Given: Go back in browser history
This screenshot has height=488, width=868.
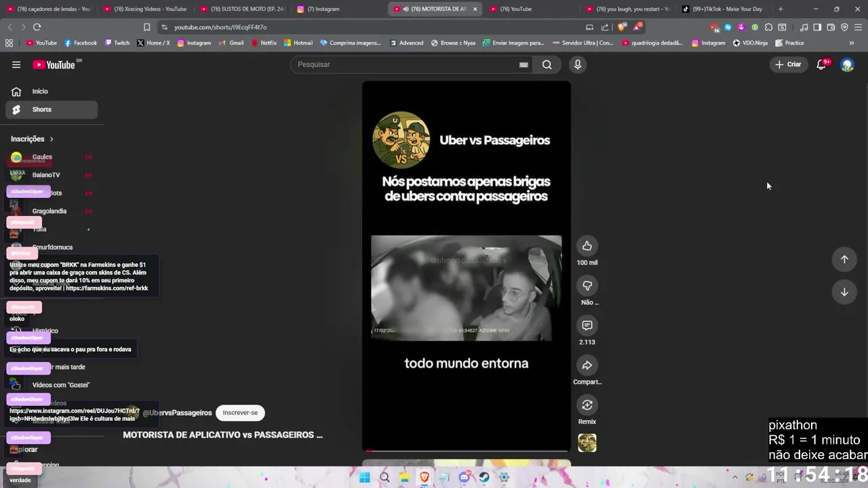Looking at the screenshot, I should [9, 27].
